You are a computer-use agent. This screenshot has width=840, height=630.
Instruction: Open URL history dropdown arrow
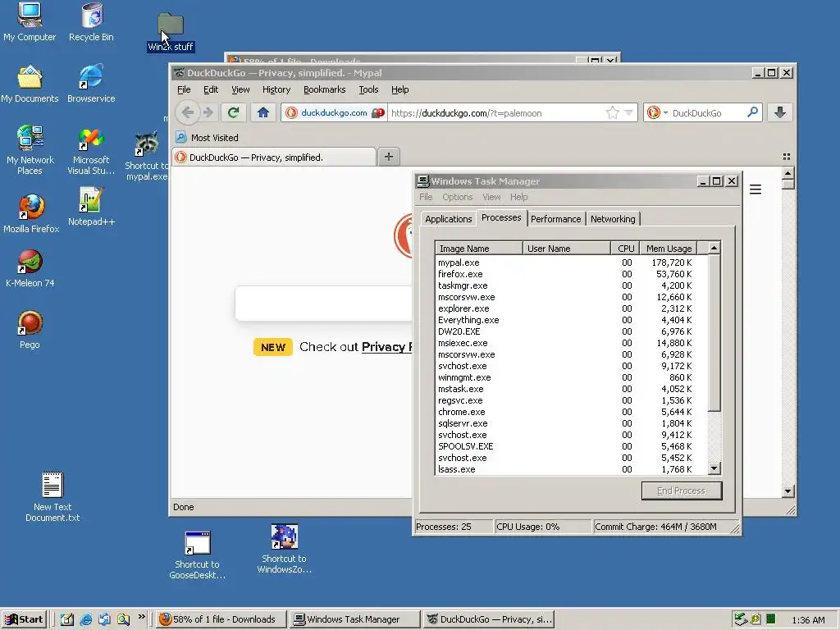click(x=628, y=112)
